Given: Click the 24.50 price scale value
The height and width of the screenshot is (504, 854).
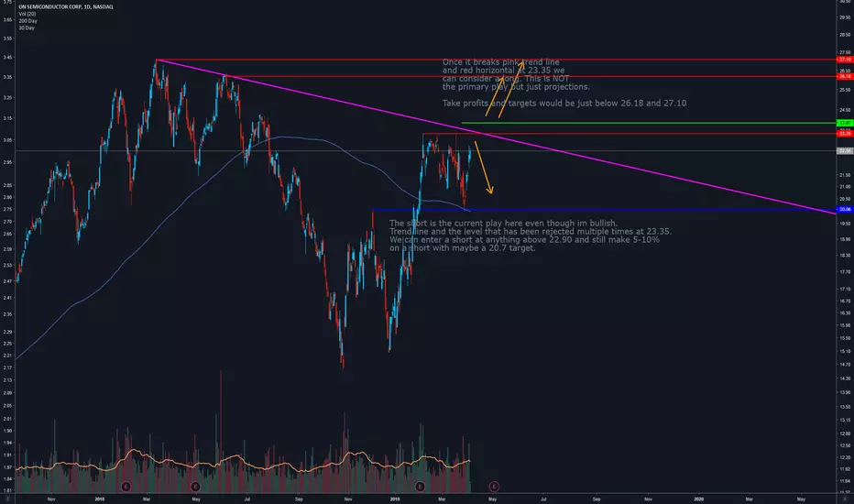Looking at the screenshot, I should (x=845, y=109).
